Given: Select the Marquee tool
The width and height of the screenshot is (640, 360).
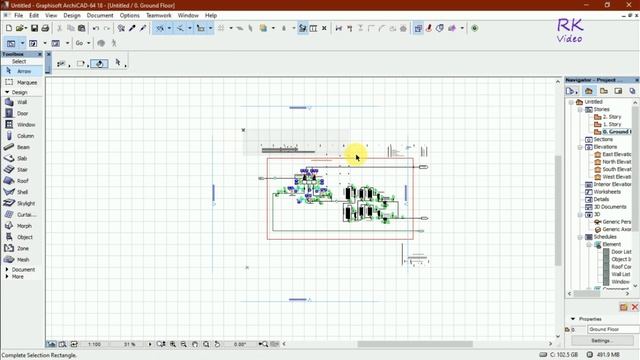Looking at the screenshot, I should coord(22,82).
